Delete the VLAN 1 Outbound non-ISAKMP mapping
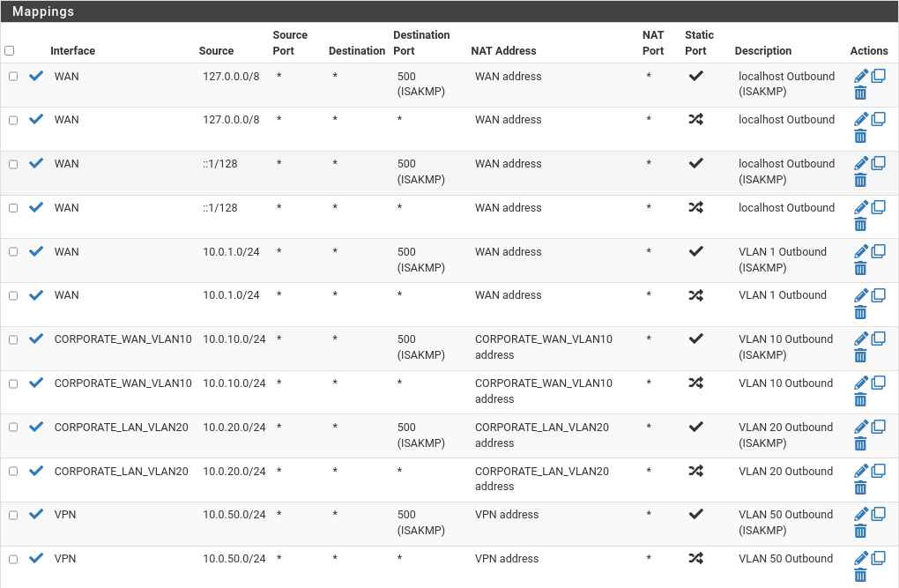 coord(860,312)
